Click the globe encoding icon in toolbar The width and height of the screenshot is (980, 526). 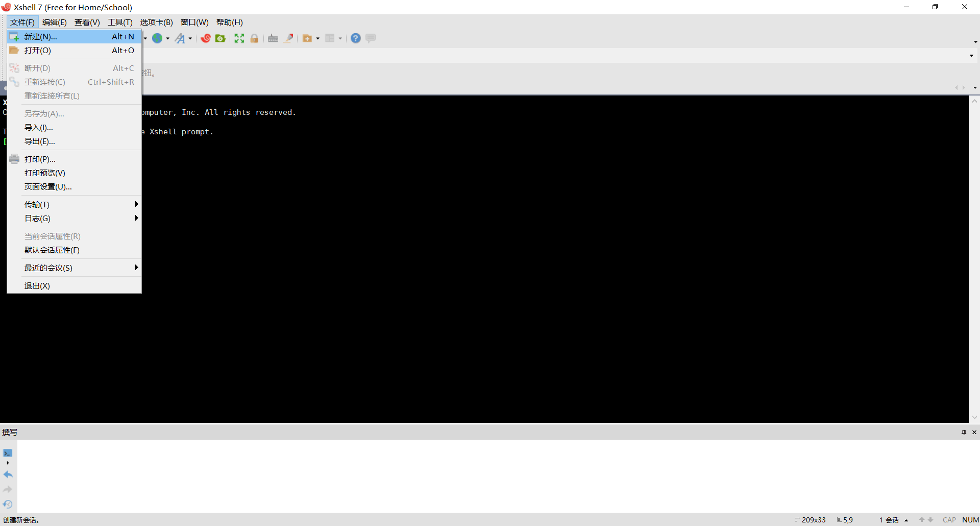[x=157, y=38]
